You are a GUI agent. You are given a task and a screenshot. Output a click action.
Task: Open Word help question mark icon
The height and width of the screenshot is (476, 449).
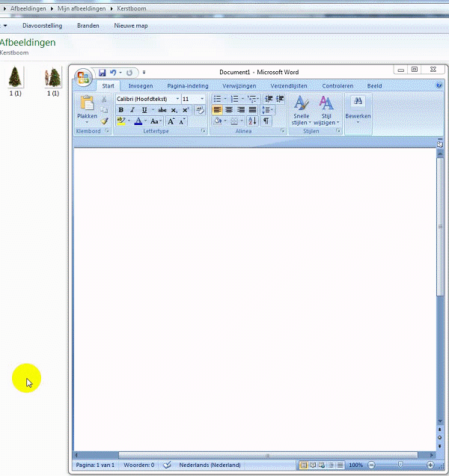(439, 85)
